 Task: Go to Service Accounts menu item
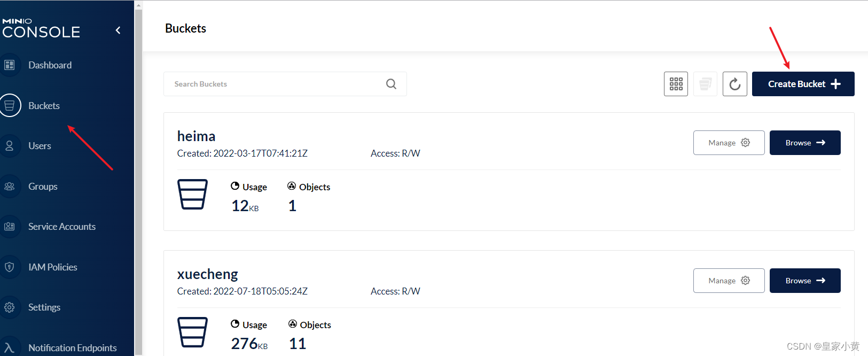point(62,227)
